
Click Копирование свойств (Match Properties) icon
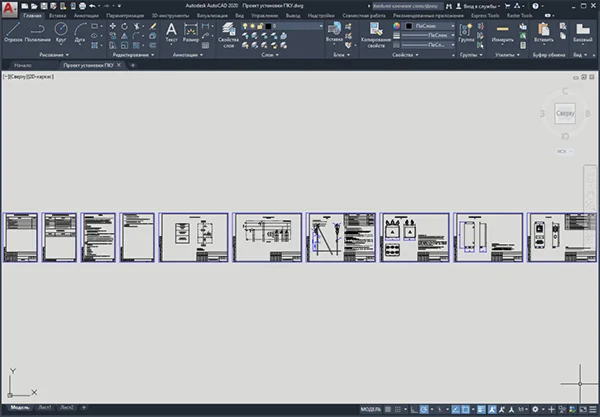pos(376,35)
